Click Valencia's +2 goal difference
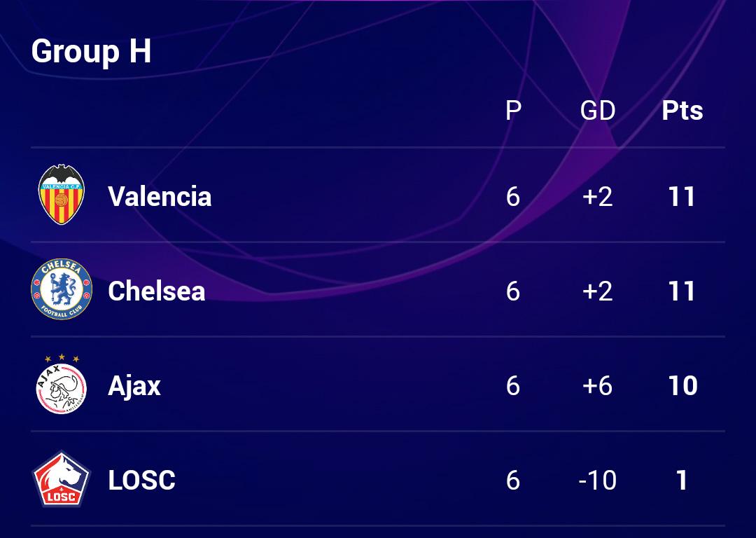Screen dimensions: 756x538 click(598, 197)
